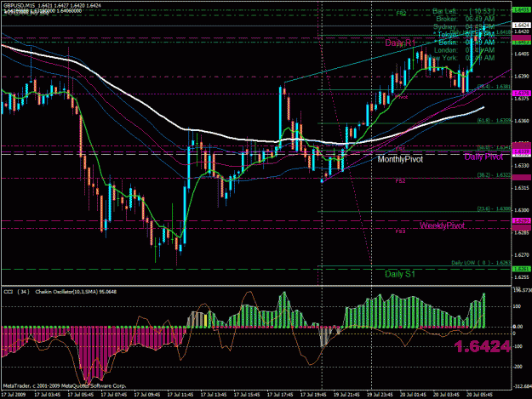Click the magenta 1.6378 price tag
Viewport: 532px width, 399px height.
point(521,93)
